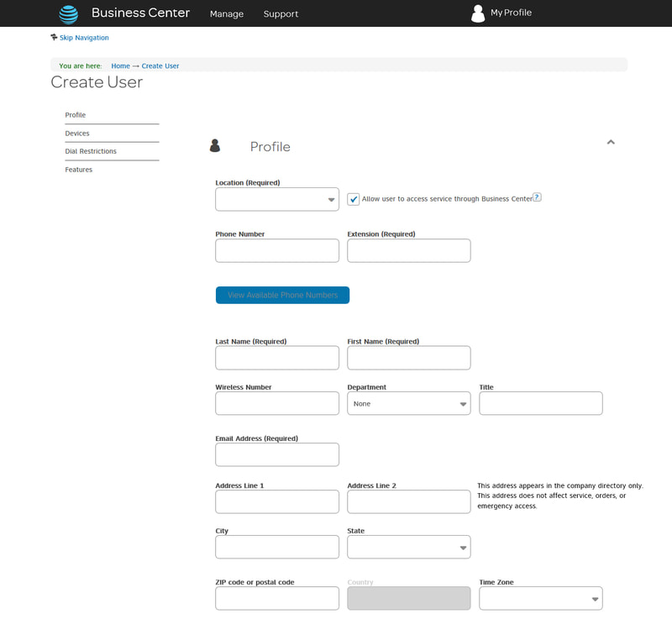Click the Home breadcrumb link

click(x=120, y=66)
